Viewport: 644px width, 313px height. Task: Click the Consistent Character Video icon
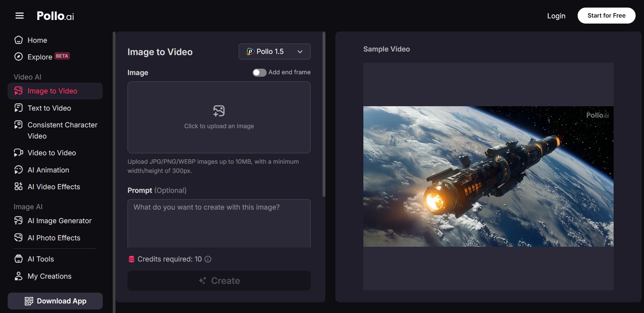pyautogui.click(x=18, y=125)
